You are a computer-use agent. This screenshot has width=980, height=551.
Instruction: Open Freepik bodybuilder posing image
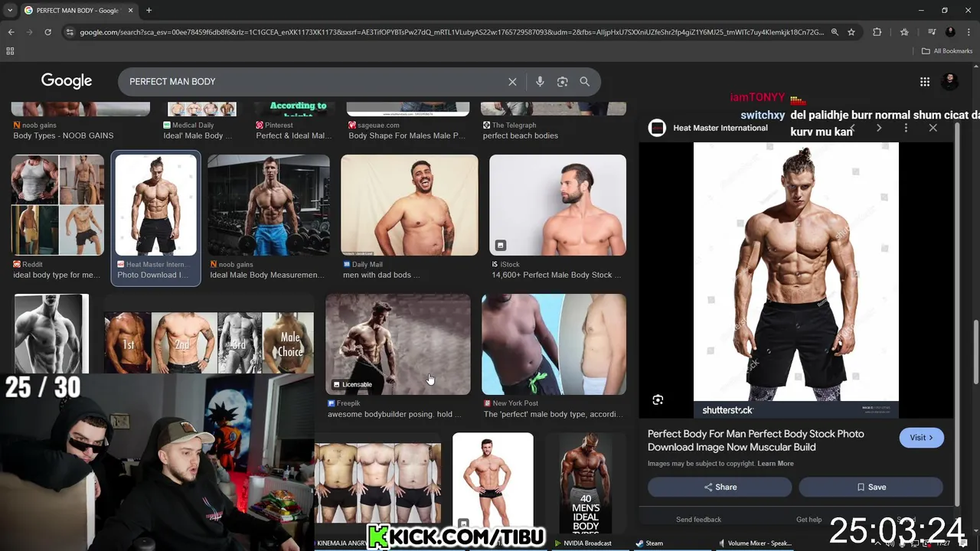398,344
